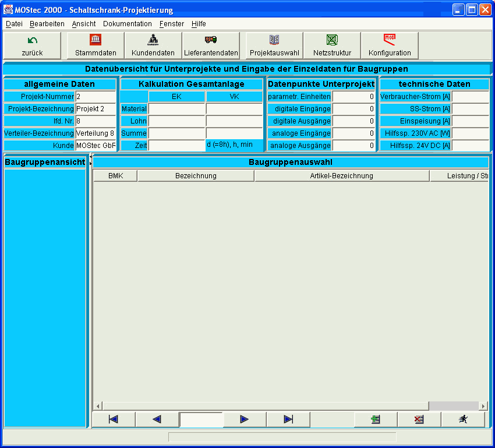
Task: Jump to first record in navigator
Action: pyautogui.click(x=114, y=419)
